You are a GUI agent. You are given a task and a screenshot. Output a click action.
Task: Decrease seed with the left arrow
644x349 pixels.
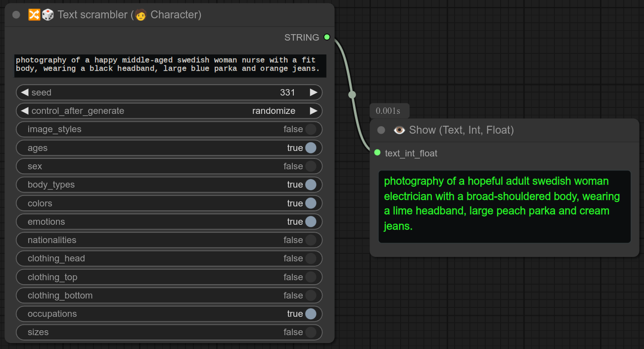coord(24,93)
